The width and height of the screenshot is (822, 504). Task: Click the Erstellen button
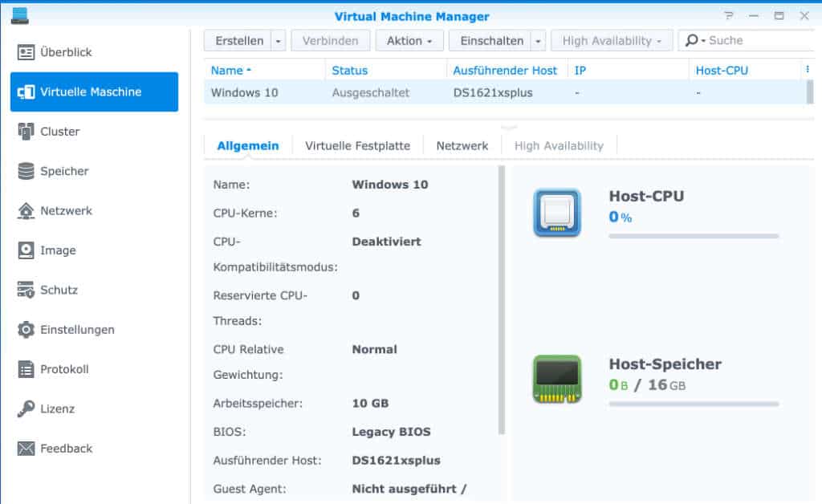coord(239,41)
